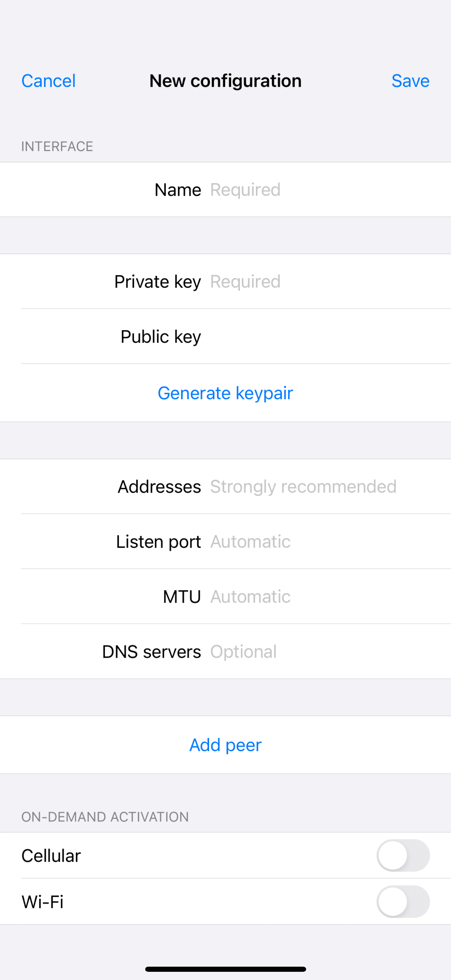
Task: Click the ON-DEMAND ACTIVATION section header
Action: click(x=105, y=817)
